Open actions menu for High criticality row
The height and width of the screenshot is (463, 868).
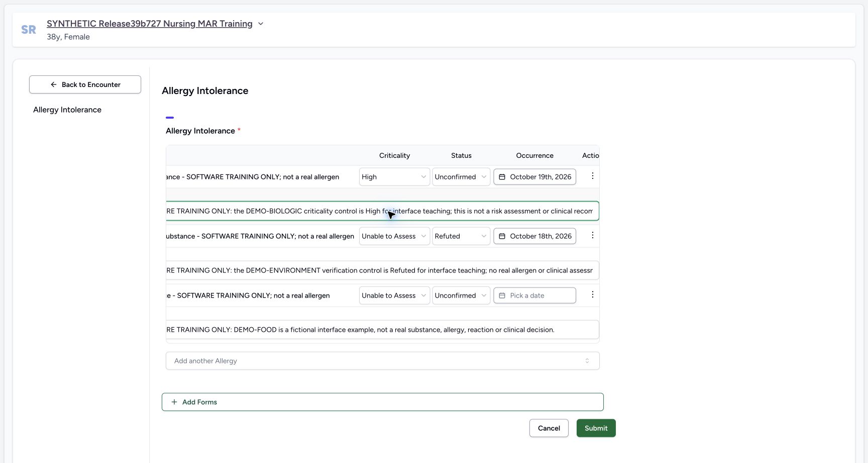coord(593,176)
